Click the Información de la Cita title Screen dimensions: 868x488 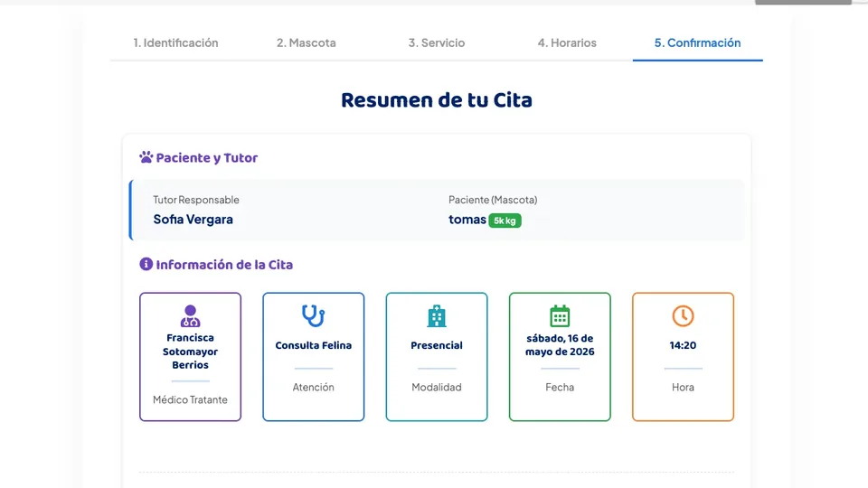tap(224, 265)
